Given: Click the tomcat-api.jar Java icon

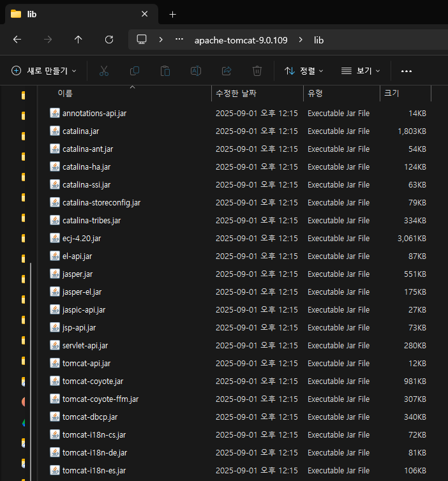Looking at the screenshot, I should point(55,363).
